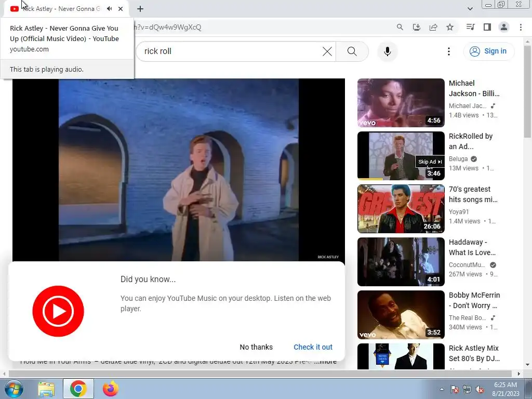Click the 'Michael Jackson - Billi...' title

474,88
